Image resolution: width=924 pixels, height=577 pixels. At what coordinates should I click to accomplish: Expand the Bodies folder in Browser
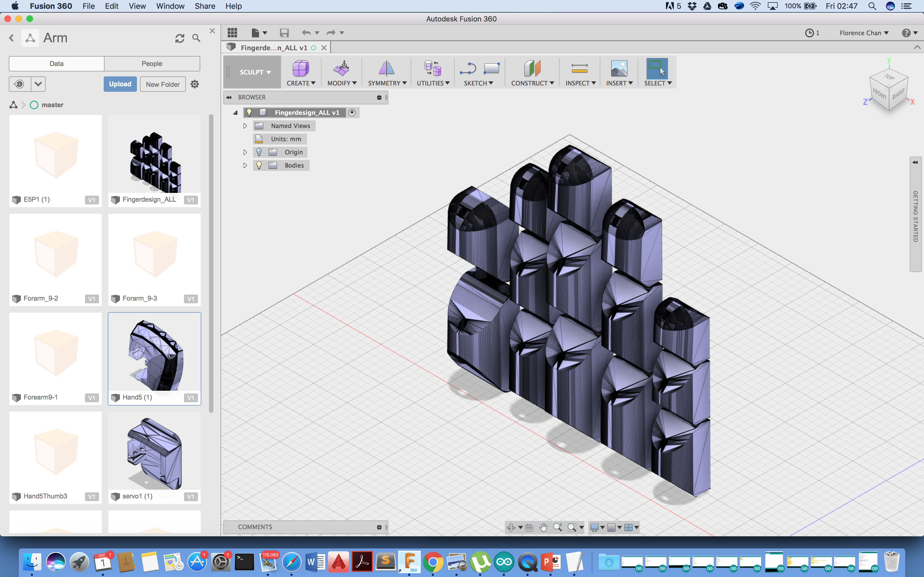245,165
